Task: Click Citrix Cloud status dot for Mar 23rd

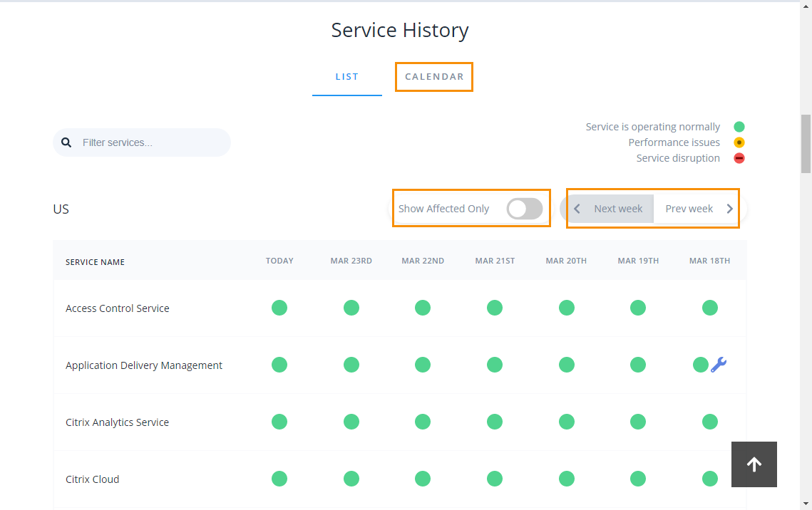Action: pos(351,479)
